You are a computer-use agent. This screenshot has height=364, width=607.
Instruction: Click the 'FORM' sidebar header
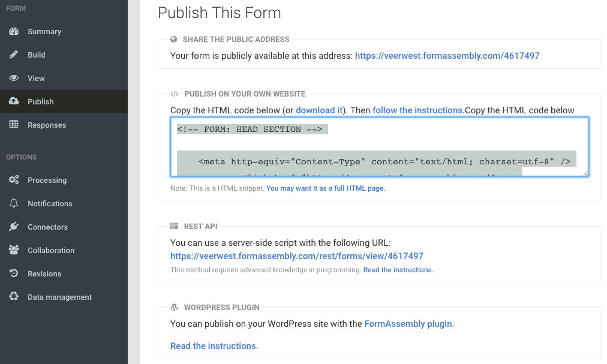(16, 8)
